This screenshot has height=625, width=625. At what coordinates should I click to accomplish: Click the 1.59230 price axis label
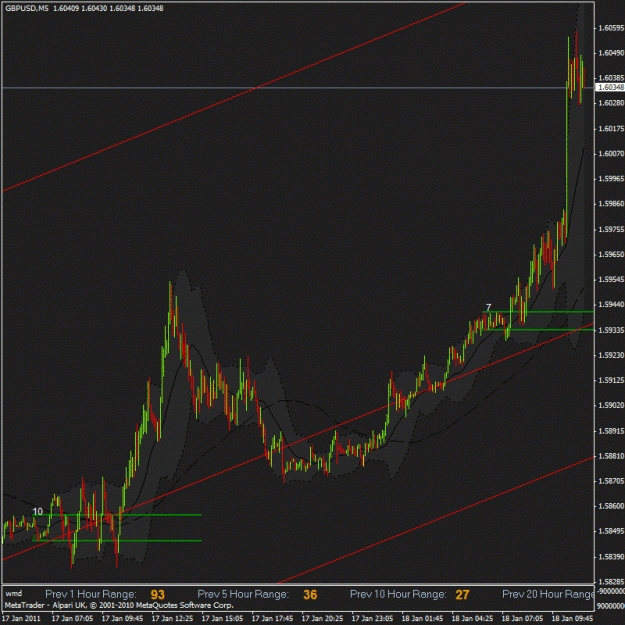[x=611, y=355]
